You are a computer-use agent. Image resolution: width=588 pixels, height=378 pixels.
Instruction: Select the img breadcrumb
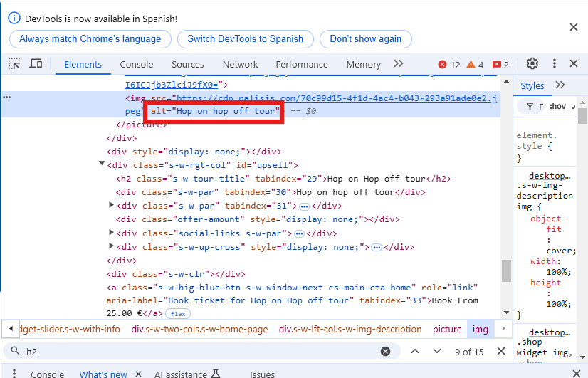[x=481, y=330]
